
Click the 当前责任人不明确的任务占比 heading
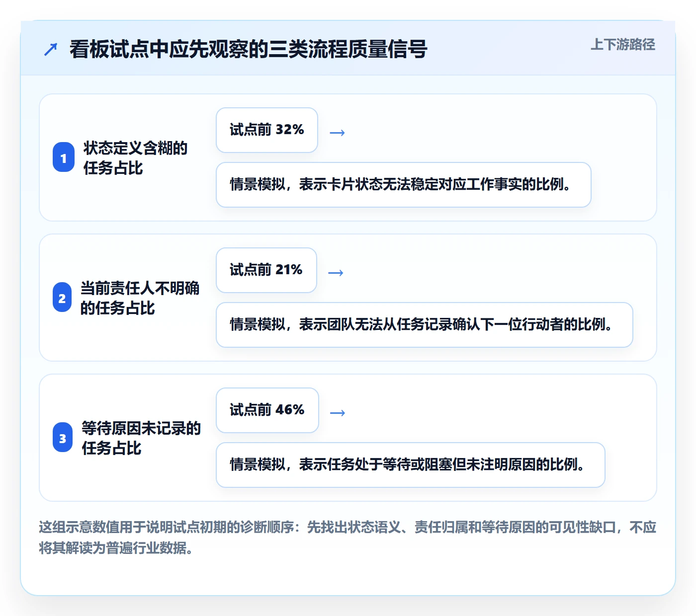[140, 298]
